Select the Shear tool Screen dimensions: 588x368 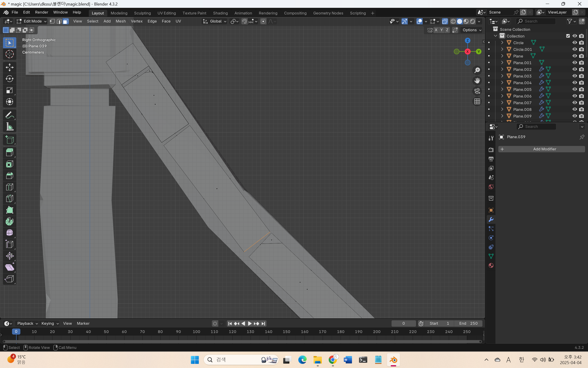coord(9,267)
